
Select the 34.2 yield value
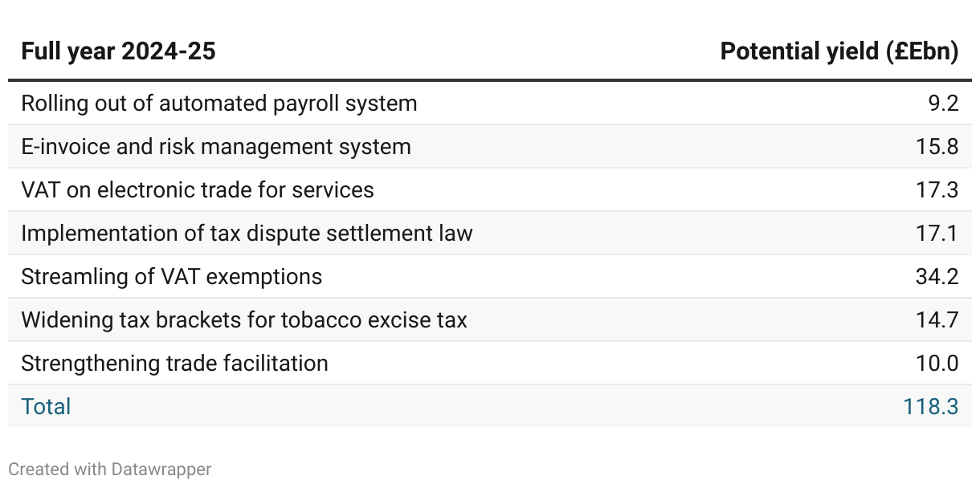click(x=938, y=277)
